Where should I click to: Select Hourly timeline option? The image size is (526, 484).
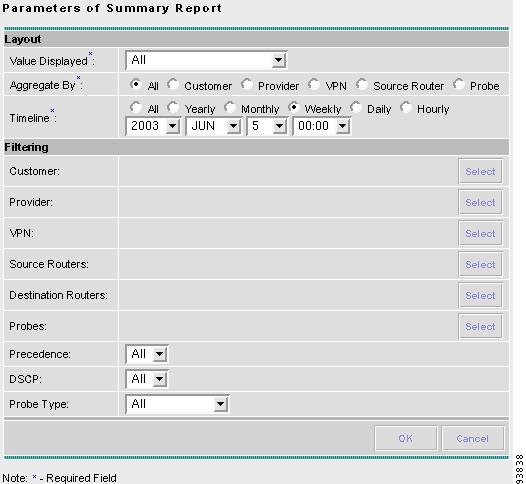pyautogui.click(x=406, y=107)
